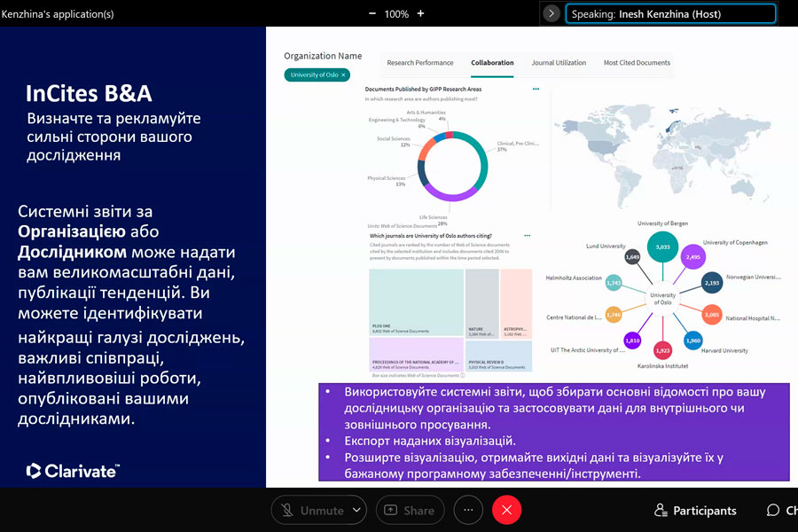Select the National Hospital 2,085 node
The width and height of the screenshot is (798, 532).
click(711, 315)
